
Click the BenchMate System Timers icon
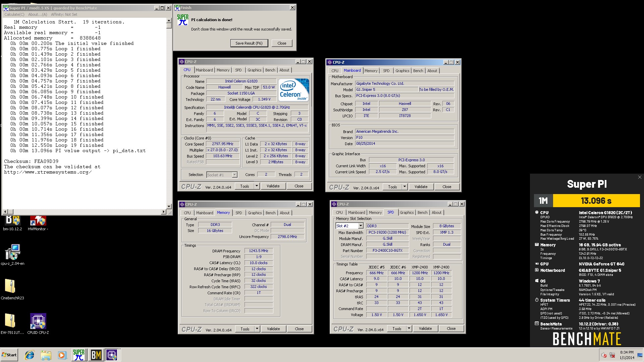[537, 300]
